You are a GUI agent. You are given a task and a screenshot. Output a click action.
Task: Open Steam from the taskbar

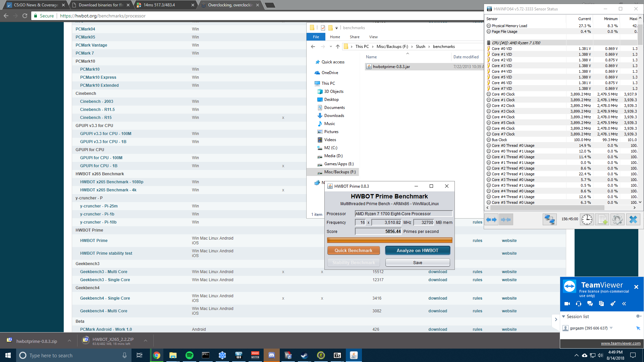pyautogui.click(x=305, y=355)
